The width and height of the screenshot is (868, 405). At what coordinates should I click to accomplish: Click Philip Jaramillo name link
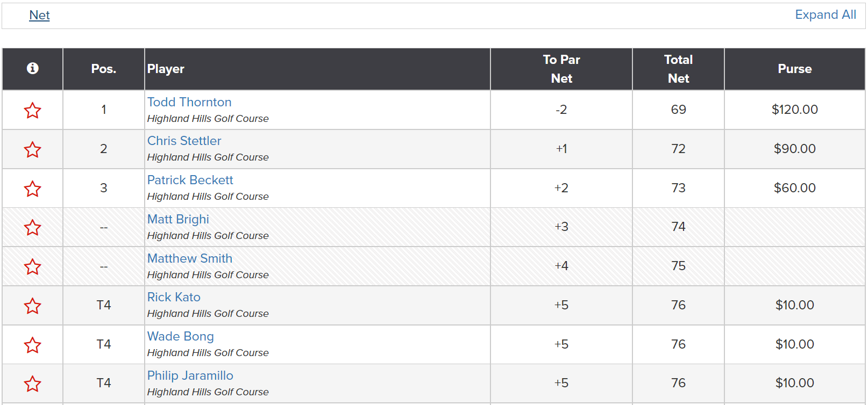[x=190, y=375]
